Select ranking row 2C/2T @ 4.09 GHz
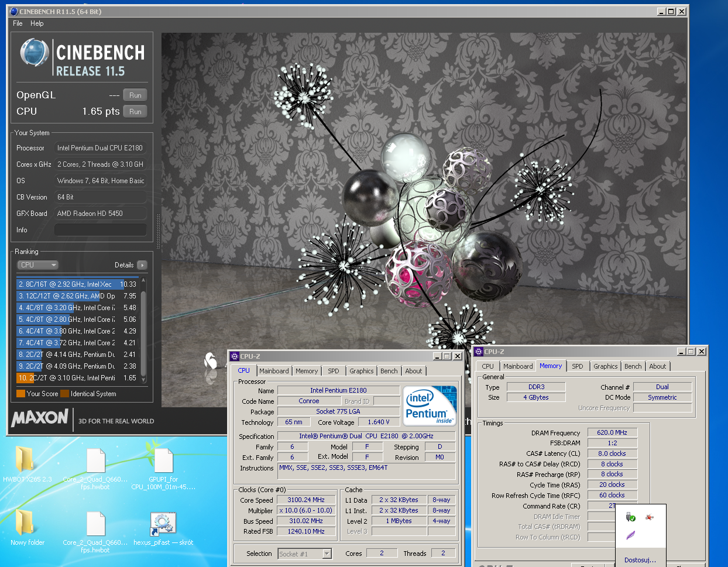This screenshot has width=728, height=567. pyautogui.click(x=77, y=366)
